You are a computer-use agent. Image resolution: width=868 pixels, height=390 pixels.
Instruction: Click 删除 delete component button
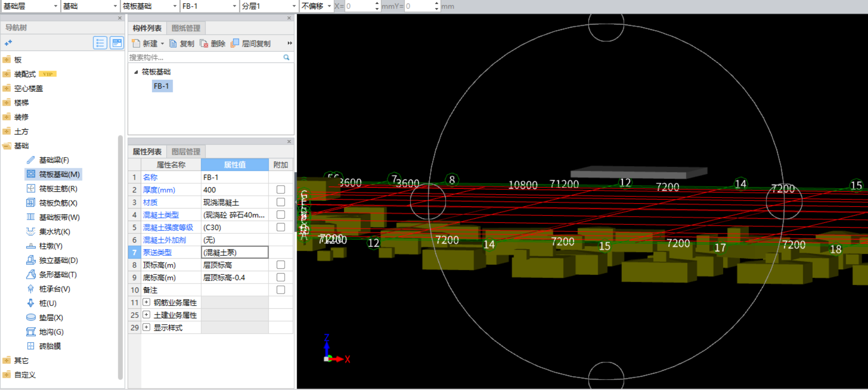click(213, 43)
